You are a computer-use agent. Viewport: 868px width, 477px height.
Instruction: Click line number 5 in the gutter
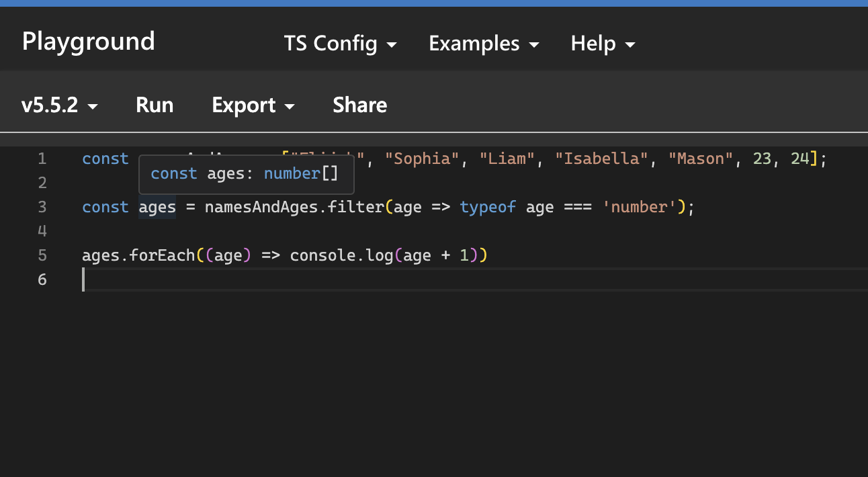pos(42,255)
